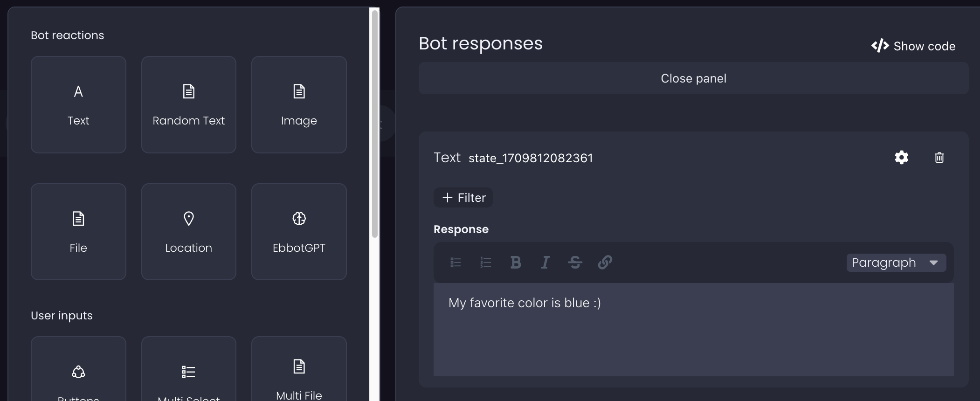Image resolution: width=980 pixels, height=401 pixels.
Task: Expand the Paragraph style dropdown
Action: (896, 263)
